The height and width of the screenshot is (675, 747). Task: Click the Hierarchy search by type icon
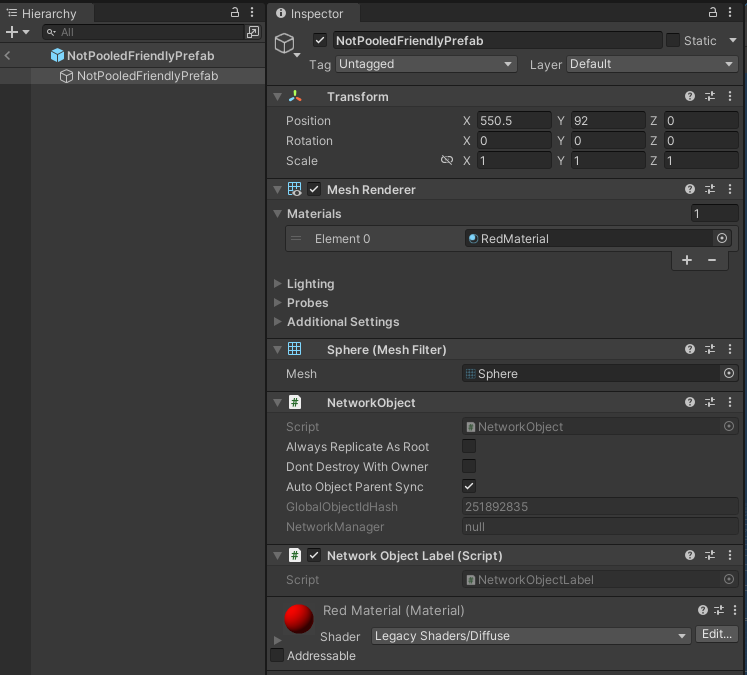[252, 32]
